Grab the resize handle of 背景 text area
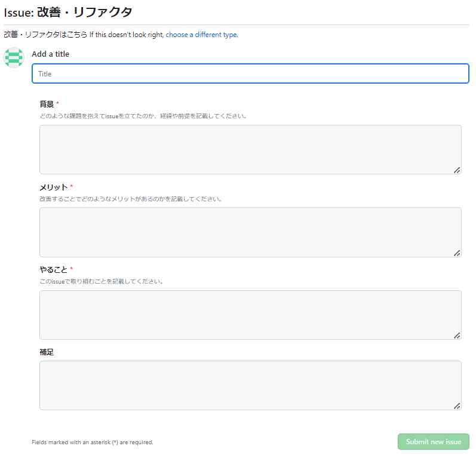 click(x=457, y=170)
